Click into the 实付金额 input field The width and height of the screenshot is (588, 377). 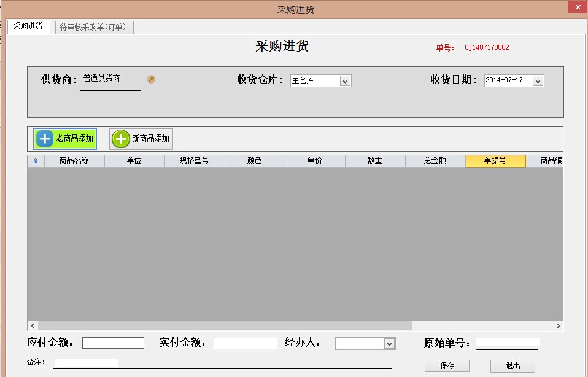point(244,343)
